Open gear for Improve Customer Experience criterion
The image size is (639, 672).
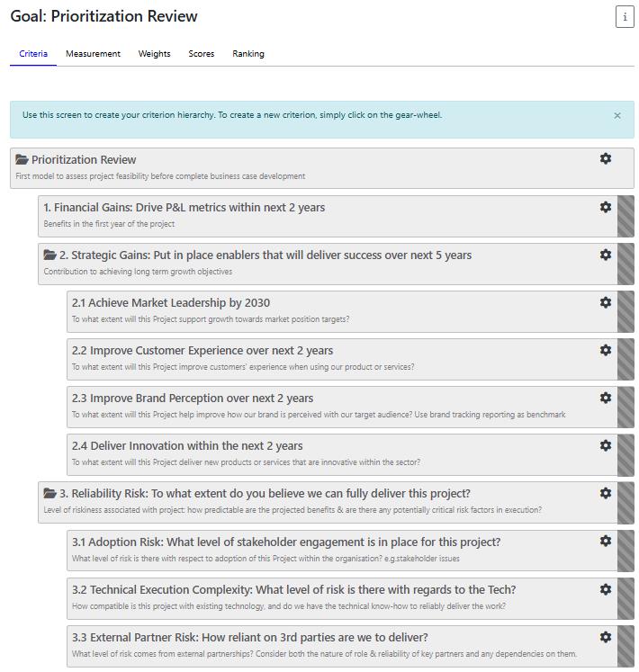pos(605,350)
